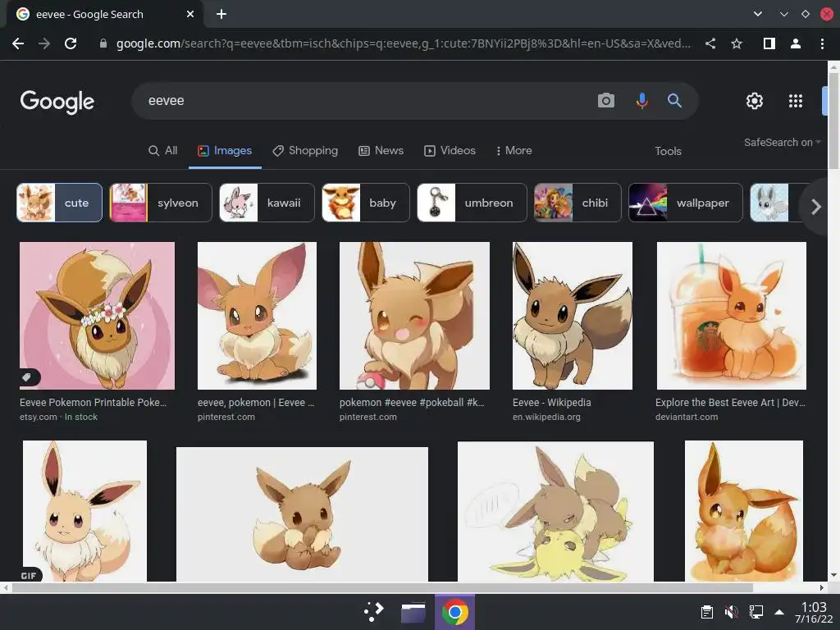This screenshot has width=840, height=630.
Task: Click the Chrome icon in the taskbar
Action: [x=454, y=612]
